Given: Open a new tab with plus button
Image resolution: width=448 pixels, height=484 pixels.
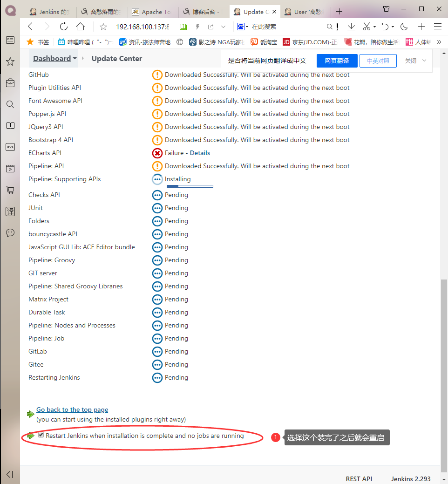Looking at the screenshot, I should (x=339, y=12).
